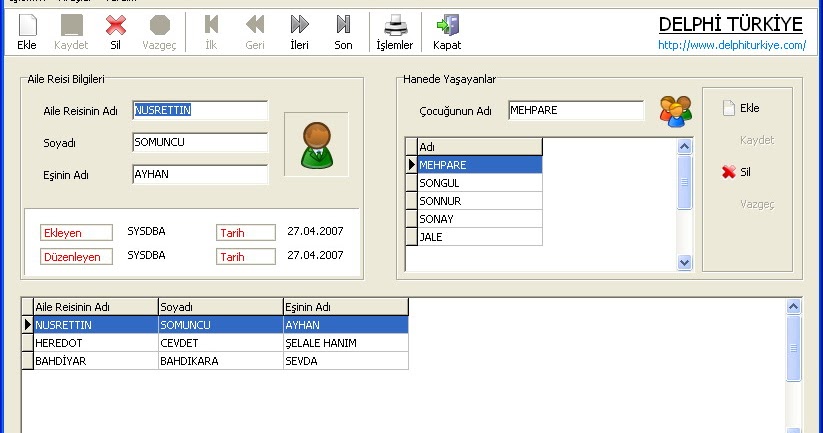This screenshot has height=433, width=823.
Task: Select the MEHPARE row in children list
Action: pyautogui.click(x=480, y=165)
